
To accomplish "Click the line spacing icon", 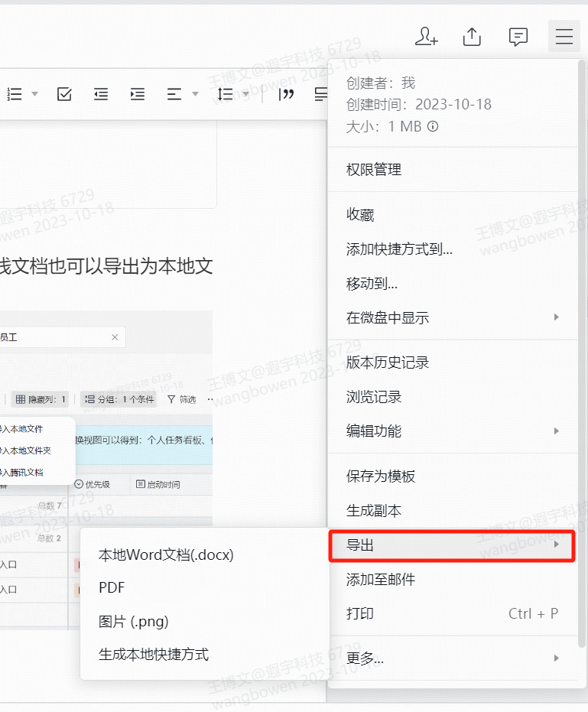I will coord(226,94).
